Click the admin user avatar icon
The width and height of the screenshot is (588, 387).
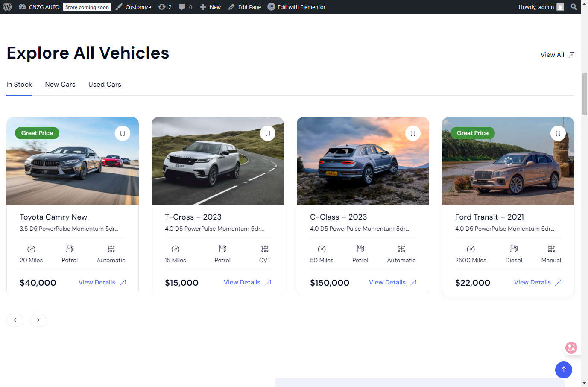coord(560,7)
